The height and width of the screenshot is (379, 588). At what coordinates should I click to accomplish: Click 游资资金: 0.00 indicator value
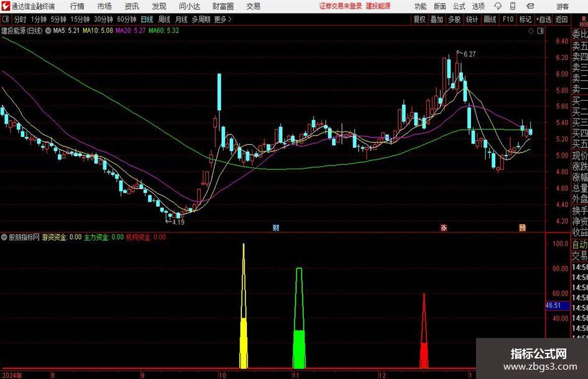pyautogui.click(x=62, y=236)
